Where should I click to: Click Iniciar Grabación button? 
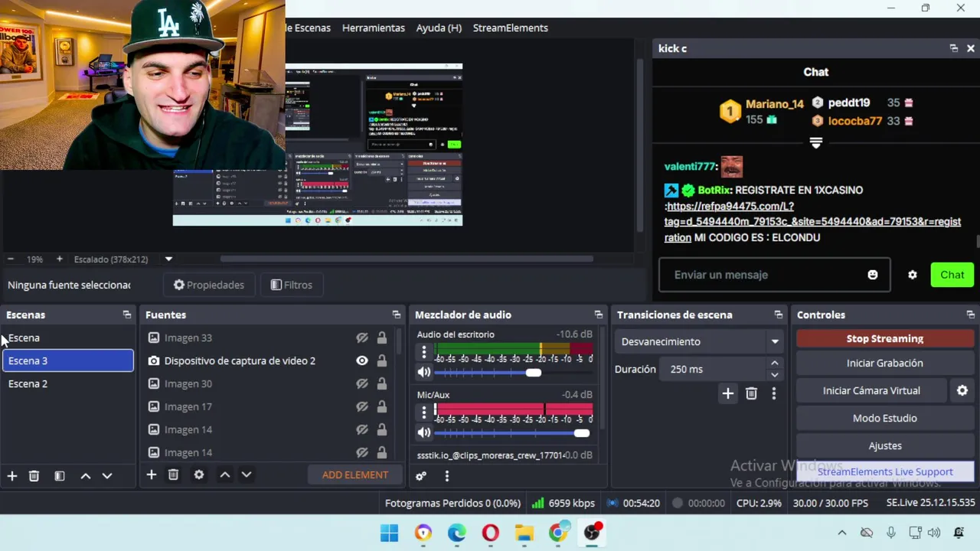click(x=885, y=363)
